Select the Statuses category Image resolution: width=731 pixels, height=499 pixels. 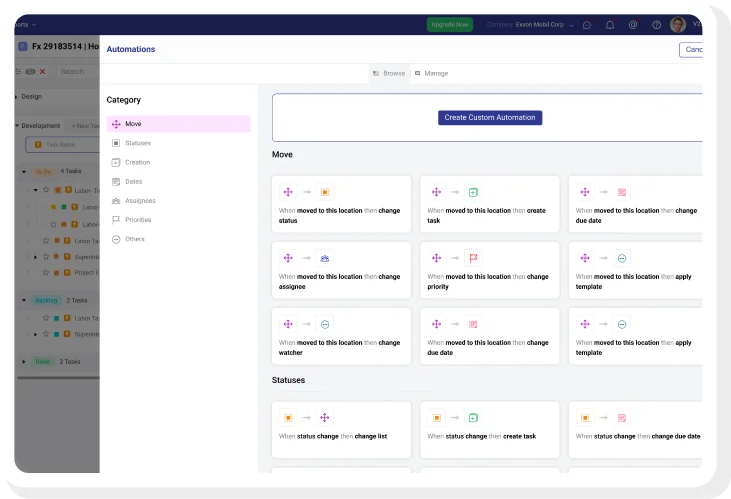coord(179,143)
